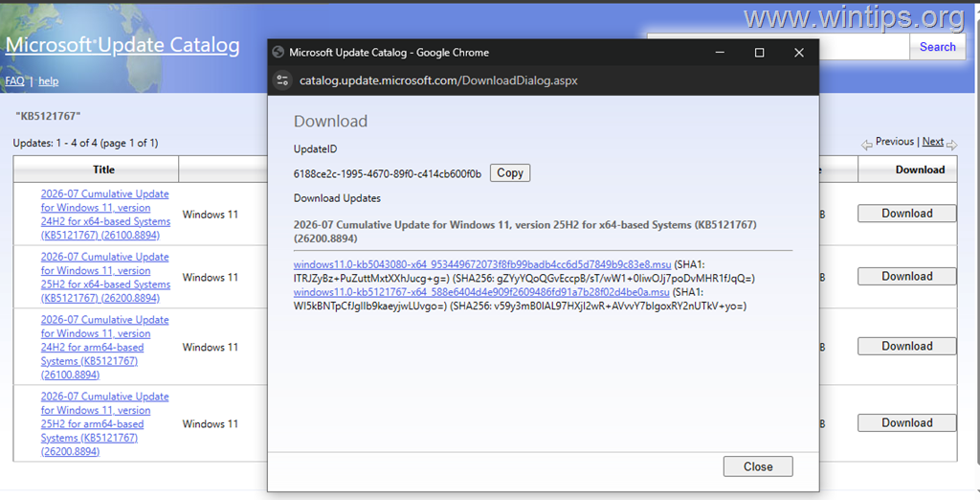The height and width of the screenshot is (500, 980).
Task: Open the windows11.0-kb5121767-x64 msu download link
Action: (x=481, y=292)
